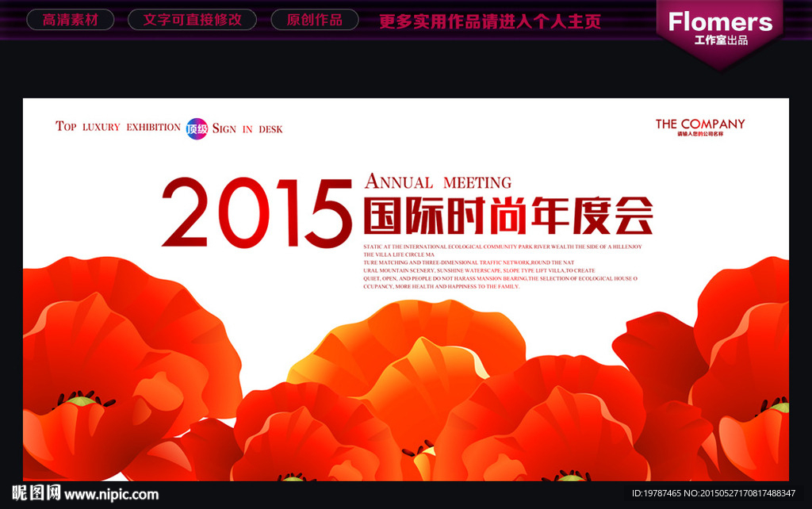Click the 文字可直接修改 pill label
This screenshot has height=509, width=812.
pyautogui.click(x=192, y=20)
